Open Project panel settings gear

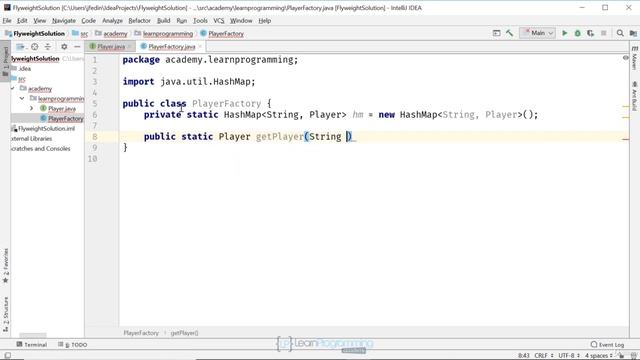click(64, 47)
